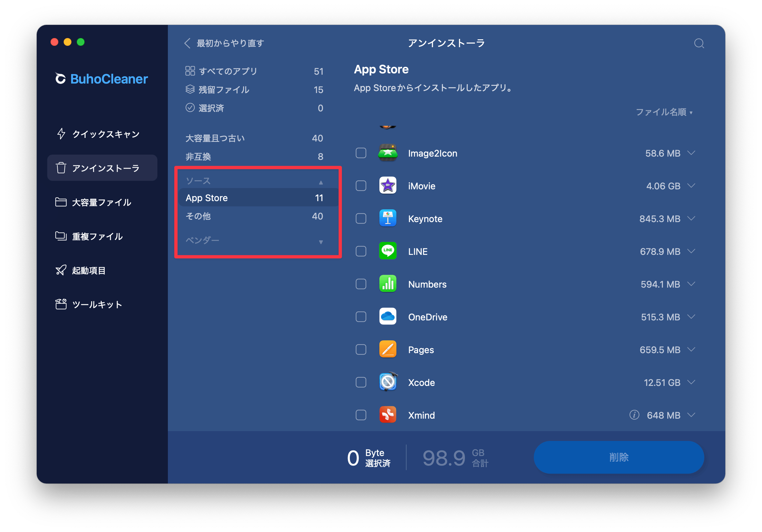
Task: Click the Duplicate Files icon
Action: [61, 236]
